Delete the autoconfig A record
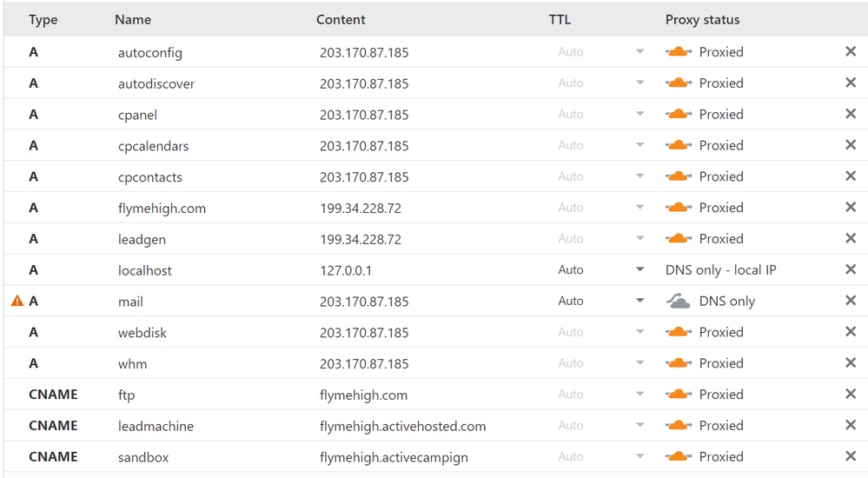868x478 pixels. coord(851,52)
